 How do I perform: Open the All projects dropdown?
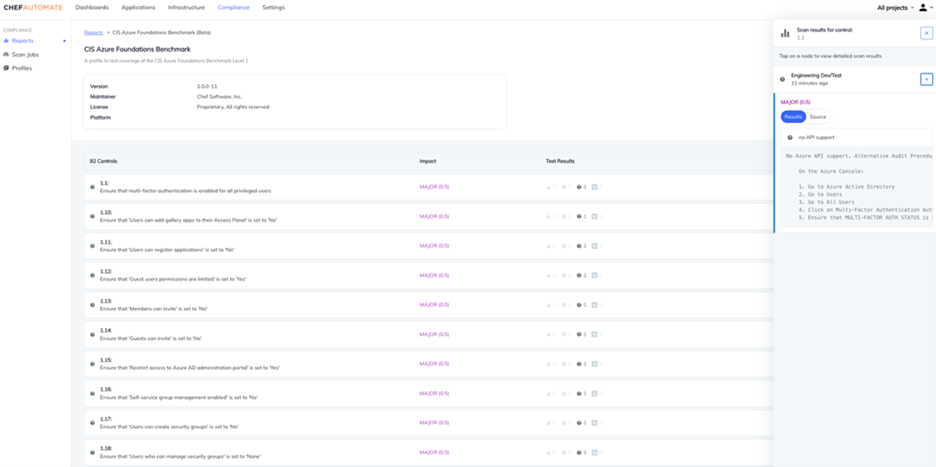(x=895, y=8)
